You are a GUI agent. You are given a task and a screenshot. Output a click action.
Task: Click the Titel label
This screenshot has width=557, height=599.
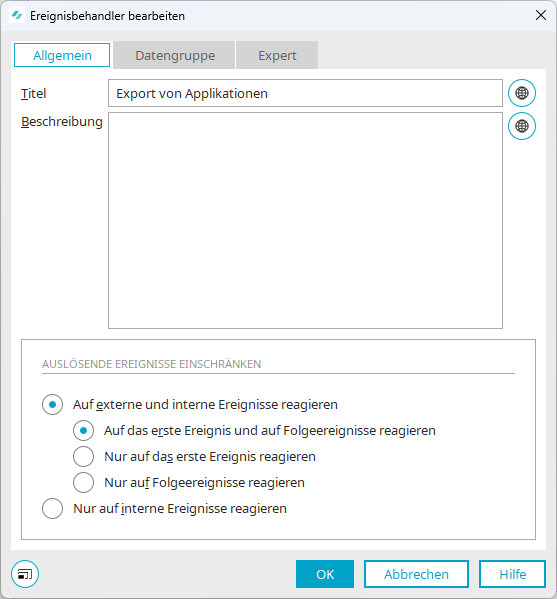click(34, 94)
